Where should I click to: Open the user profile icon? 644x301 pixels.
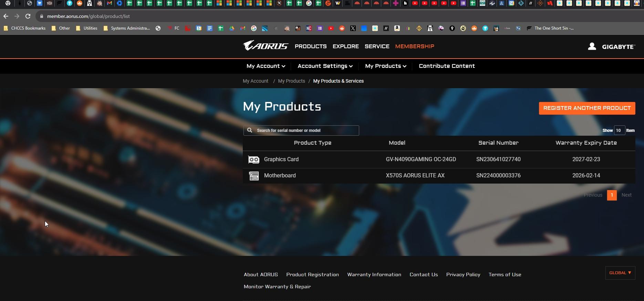592,46
